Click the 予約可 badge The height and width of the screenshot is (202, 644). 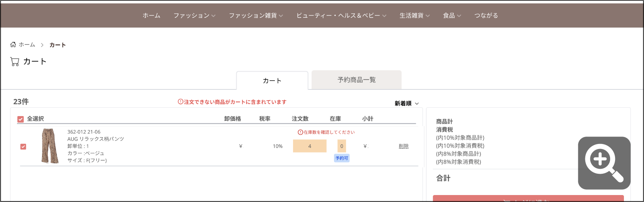pyautogui.click(x=342, y=158)
